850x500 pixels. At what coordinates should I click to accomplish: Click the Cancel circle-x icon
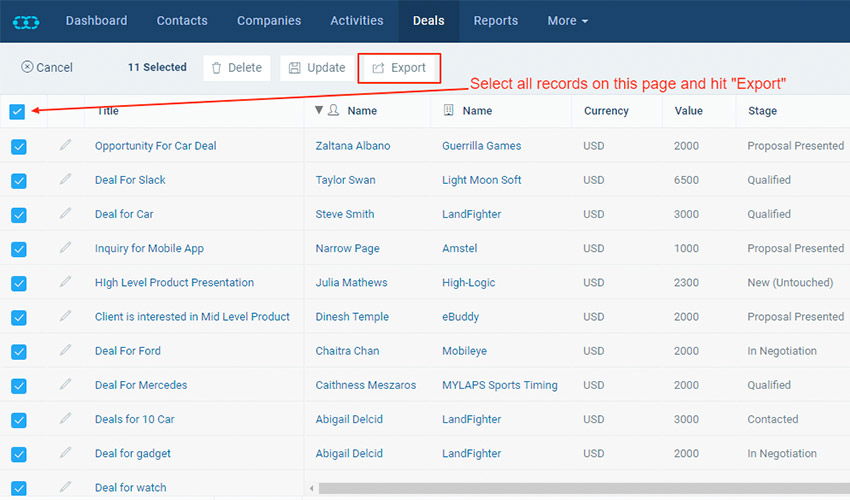(x=27, y=67)
